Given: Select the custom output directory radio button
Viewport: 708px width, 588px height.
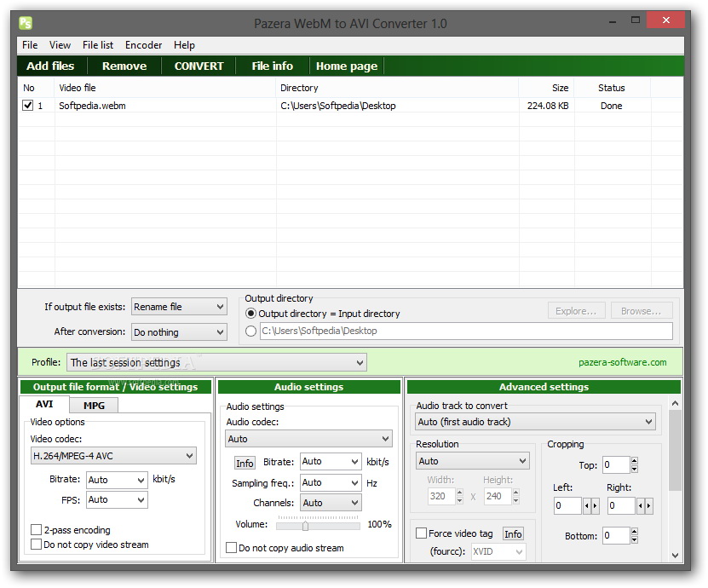Looking at the screenshot, I should 250,331.
